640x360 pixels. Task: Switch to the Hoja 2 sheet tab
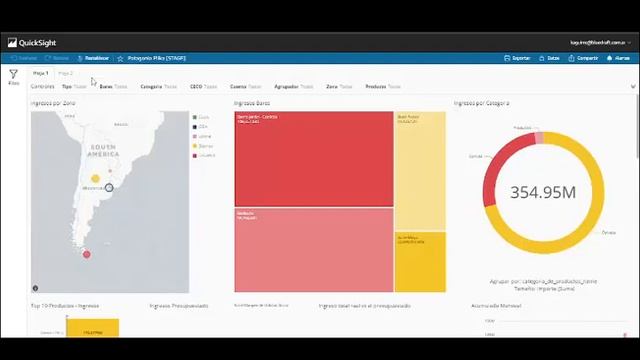[x=65, y=73]
